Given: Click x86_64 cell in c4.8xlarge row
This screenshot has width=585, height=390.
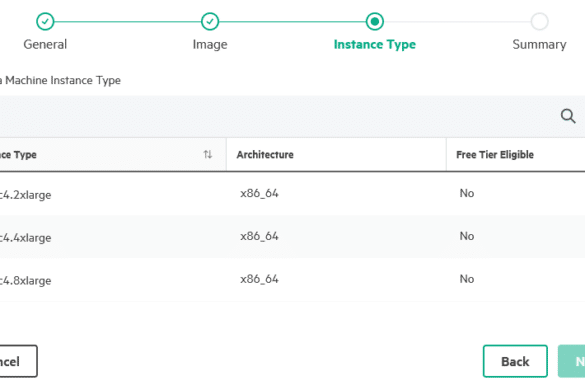Looking at the screenshot, I should pyautogui.click(x=259, y=279).
